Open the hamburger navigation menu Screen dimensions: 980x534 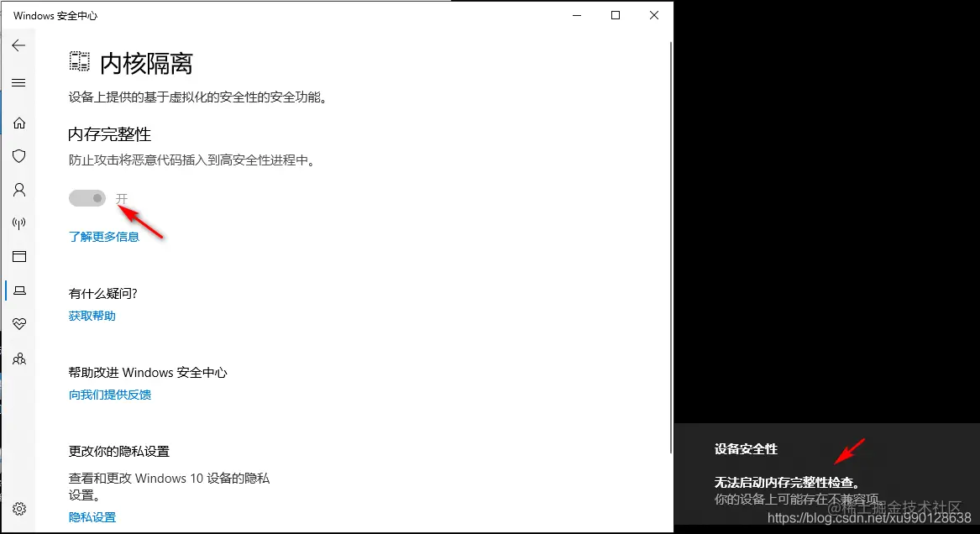pos(18,83)
